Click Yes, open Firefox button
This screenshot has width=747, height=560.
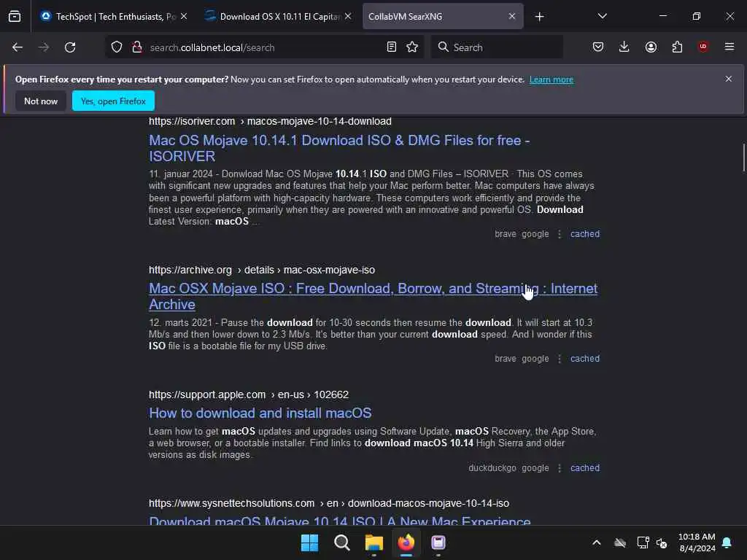coord(113,101)
